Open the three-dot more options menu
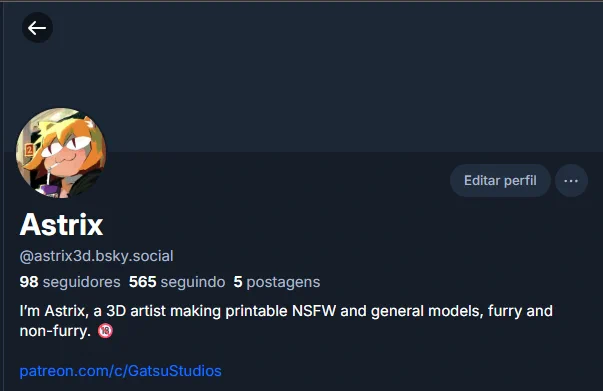Viewport: 603px width, 391px height. [571, 181]
